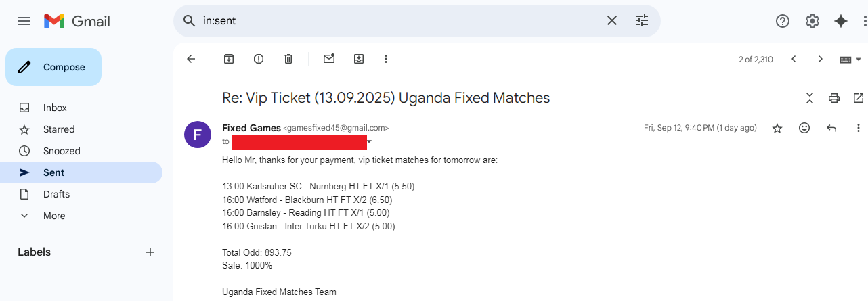Click the Move to icon

pyautogui.click(x=359, y=59)
